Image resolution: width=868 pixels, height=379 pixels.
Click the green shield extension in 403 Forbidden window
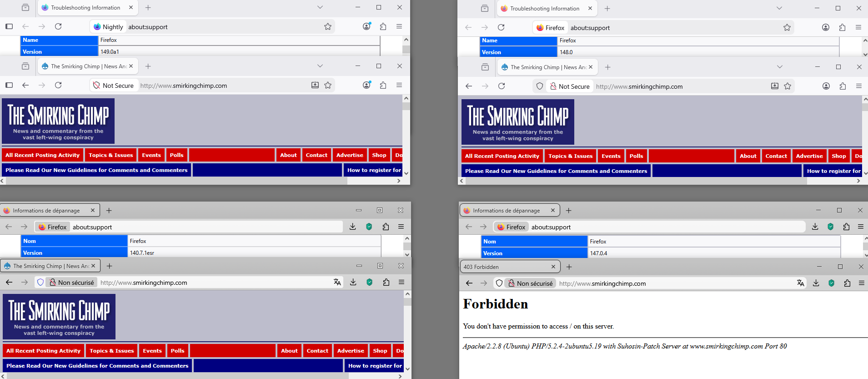click(x=832, y=283)
